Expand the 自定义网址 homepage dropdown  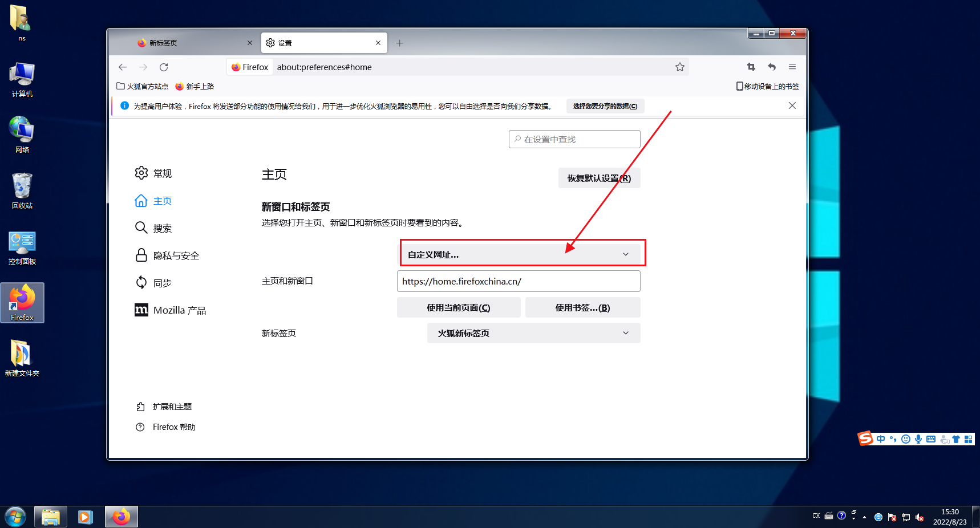point(519,254)
